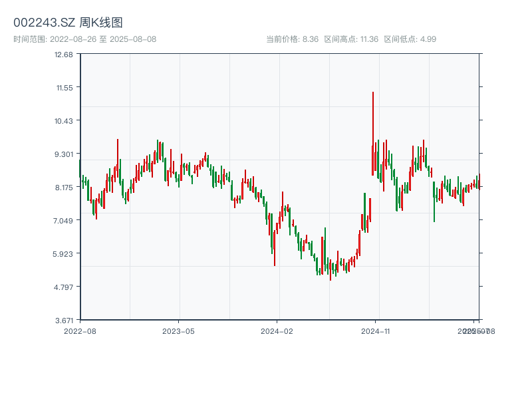Click the lowest red candlestick in mid-2024
Screen dimensions: 532x399
[x=330, y=269]
